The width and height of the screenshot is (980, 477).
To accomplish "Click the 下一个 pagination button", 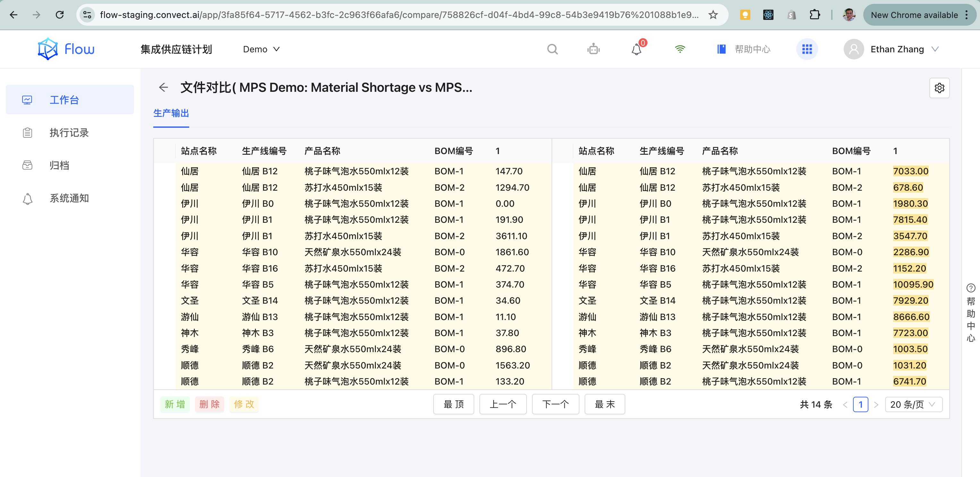I will 553,404.
